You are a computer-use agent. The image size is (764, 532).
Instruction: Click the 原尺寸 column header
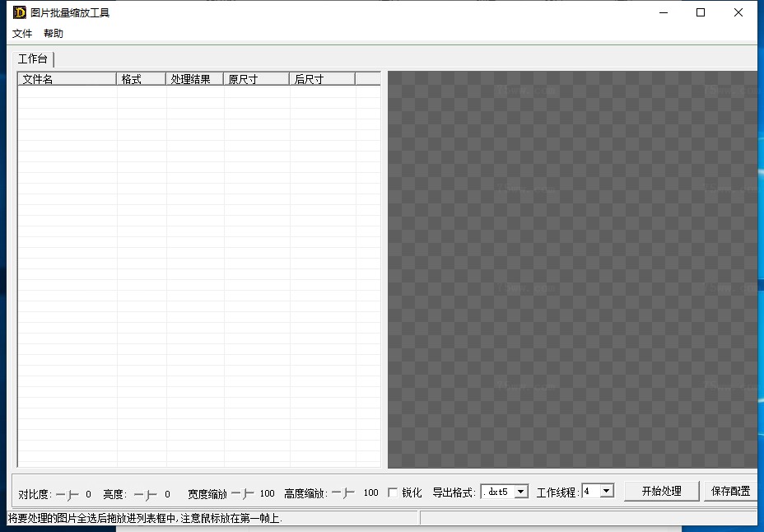click(x=256, y=79)
